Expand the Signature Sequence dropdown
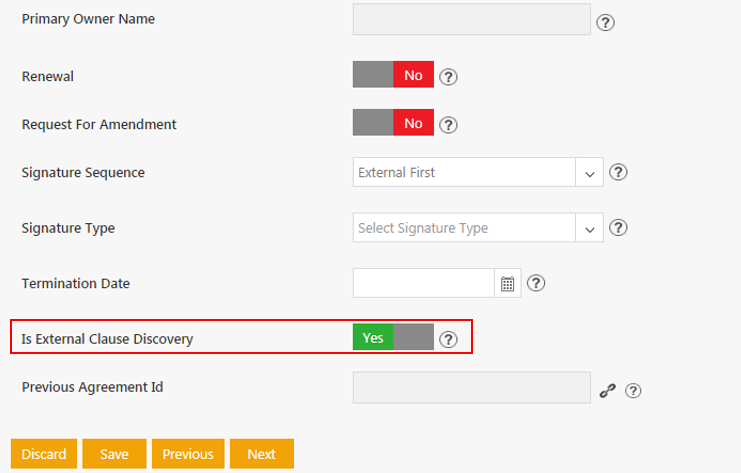The image size is (741, 473). click(x=589, y=173)
